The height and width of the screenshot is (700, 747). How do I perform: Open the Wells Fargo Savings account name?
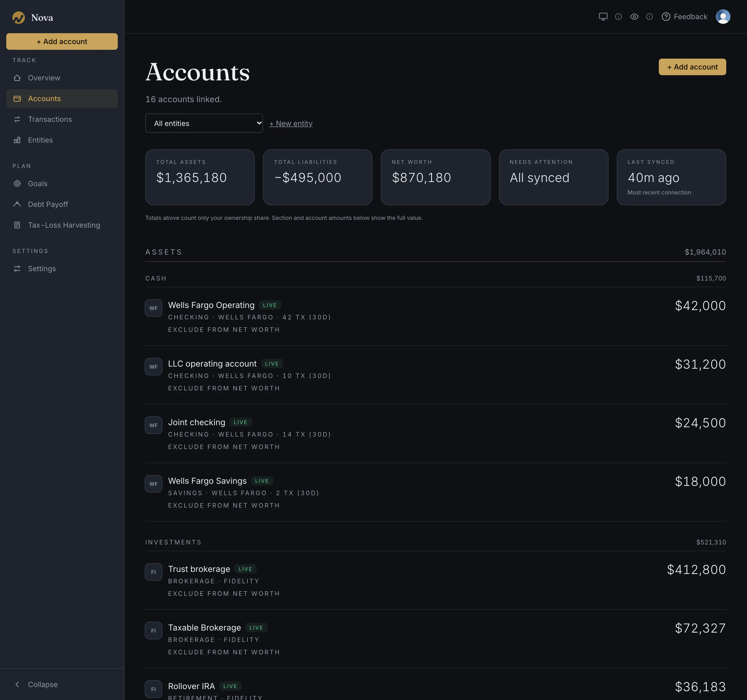click(208, 481)
